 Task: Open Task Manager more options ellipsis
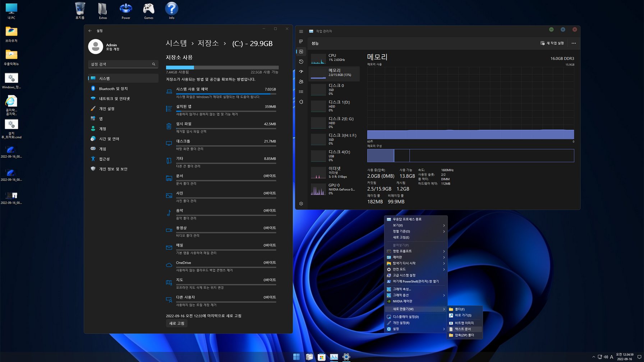pyautogui.click(x=574, y=43)
